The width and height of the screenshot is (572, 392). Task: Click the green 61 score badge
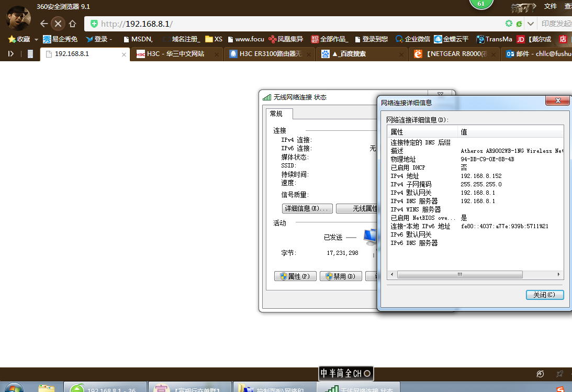pyautogui.click(x=481, y=4)
